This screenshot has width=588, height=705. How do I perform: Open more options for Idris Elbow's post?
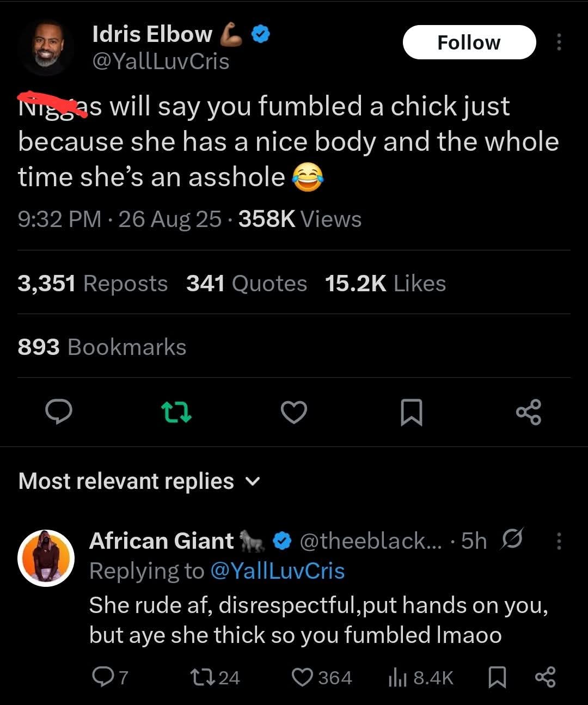[x=559, y=42]
